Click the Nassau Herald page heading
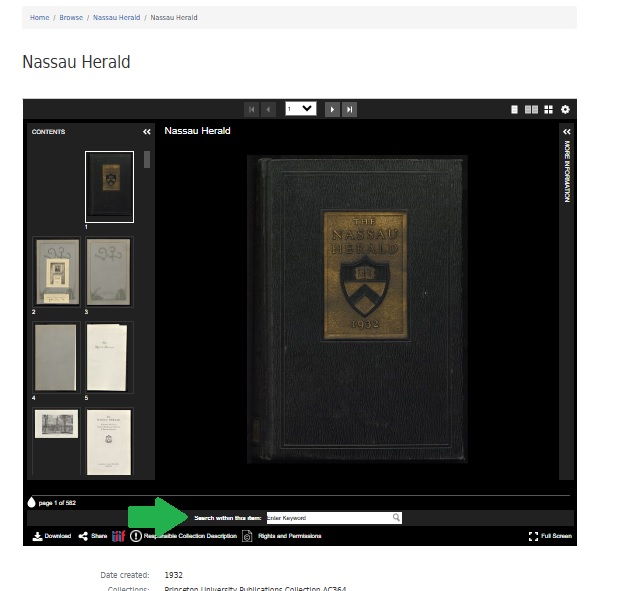The height and width of the screenshot is (591, 623). [x=76, y=62]
